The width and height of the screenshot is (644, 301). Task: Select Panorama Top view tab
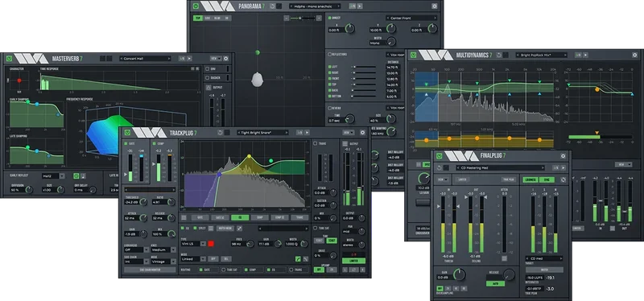pos(198,18)
